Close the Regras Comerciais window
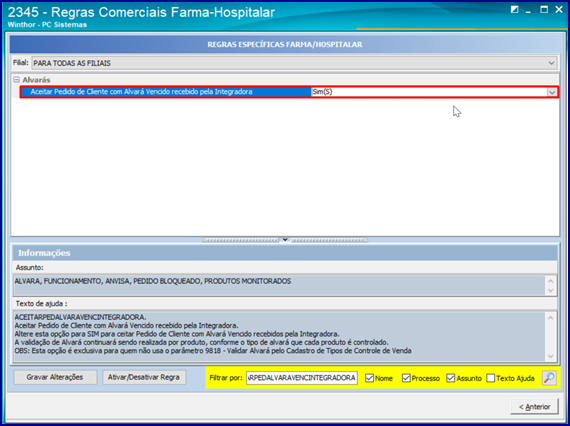This screenshot has width=570, height=426. (559, 10)
